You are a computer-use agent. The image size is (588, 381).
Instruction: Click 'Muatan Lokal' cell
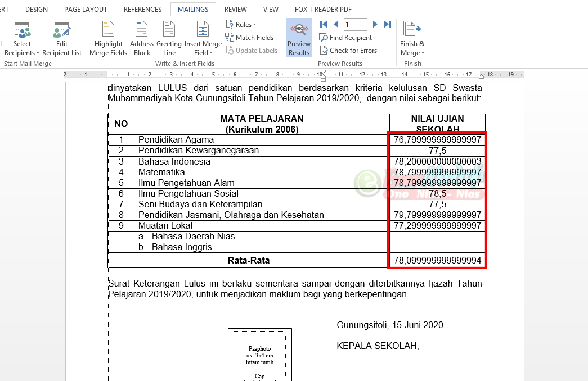tap(262, 225)
